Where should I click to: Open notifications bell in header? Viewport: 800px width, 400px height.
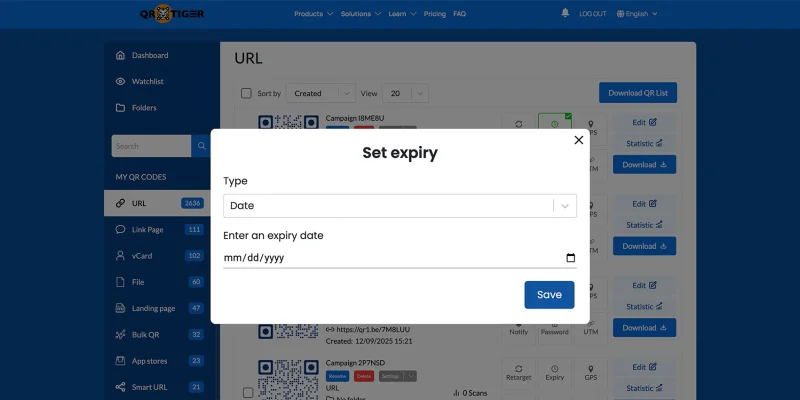[565, 13]
